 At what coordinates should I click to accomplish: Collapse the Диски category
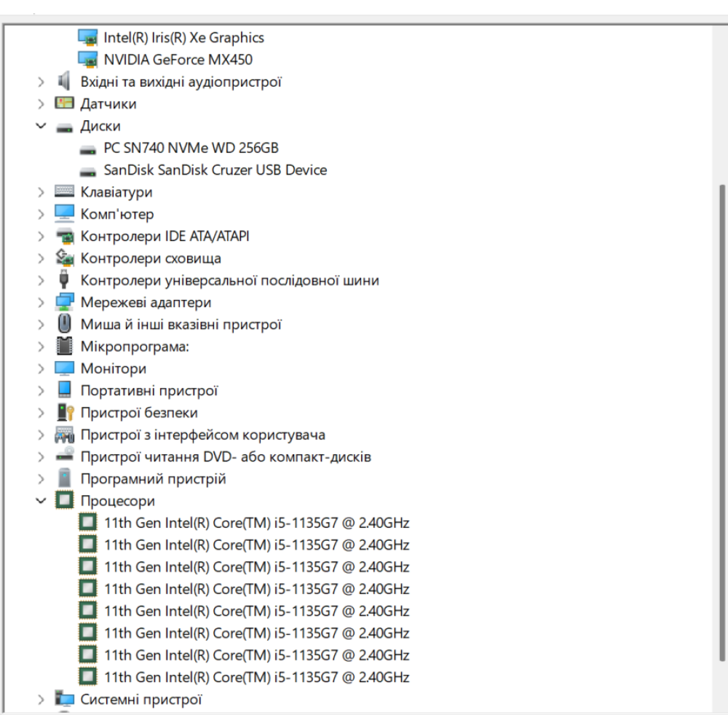click(41, 125)
